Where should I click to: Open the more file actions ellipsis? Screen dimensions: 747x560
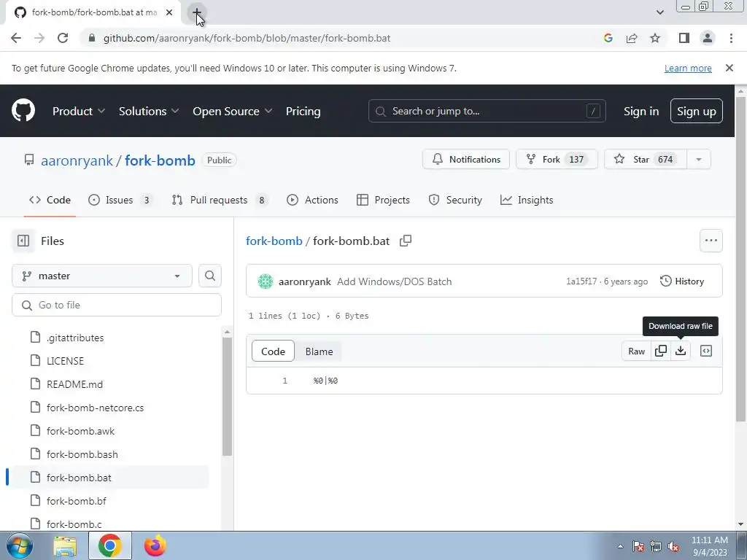(711, 241)
